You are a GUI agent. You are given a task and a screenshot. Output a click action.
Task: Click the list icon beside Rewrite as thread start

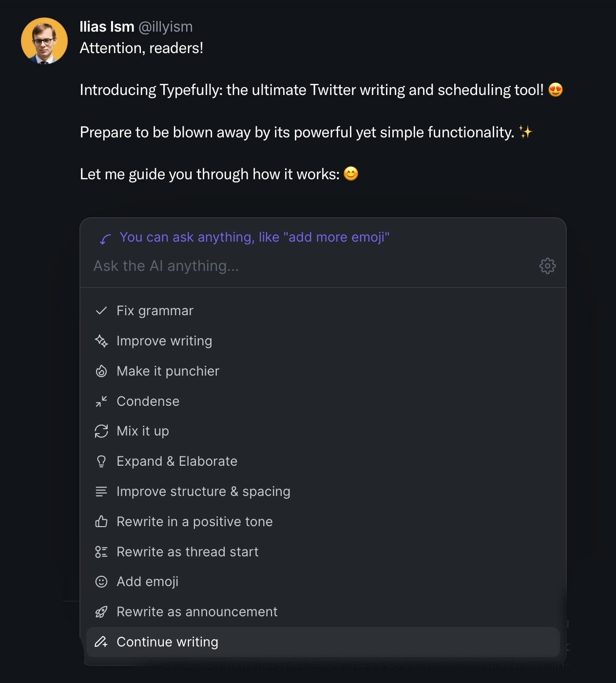point(101,551)
